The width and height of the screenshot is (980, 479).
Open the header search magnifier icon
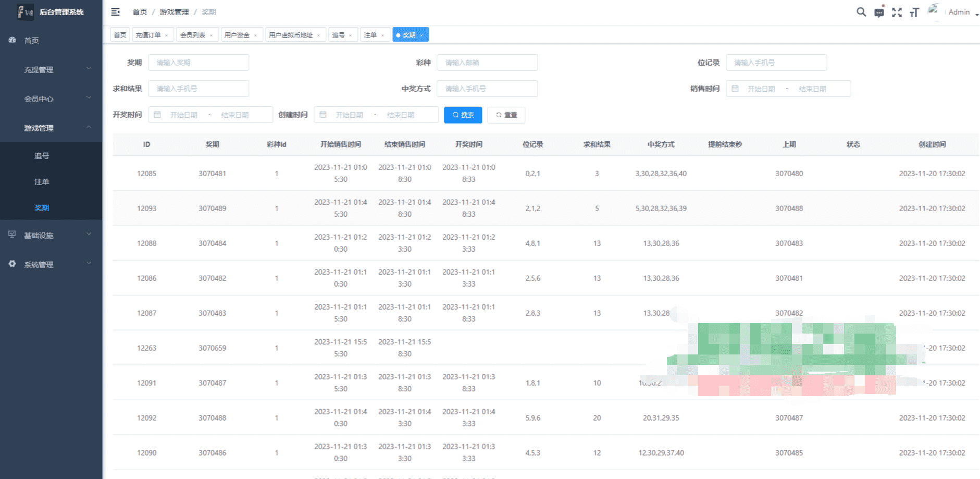pos(861,12)
